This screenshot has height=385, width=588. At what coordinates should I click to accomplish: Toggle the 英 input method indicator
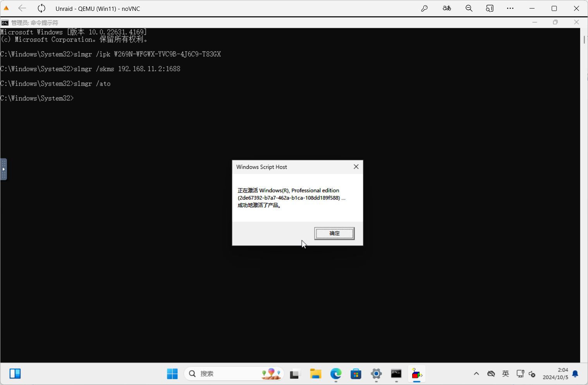505,374
